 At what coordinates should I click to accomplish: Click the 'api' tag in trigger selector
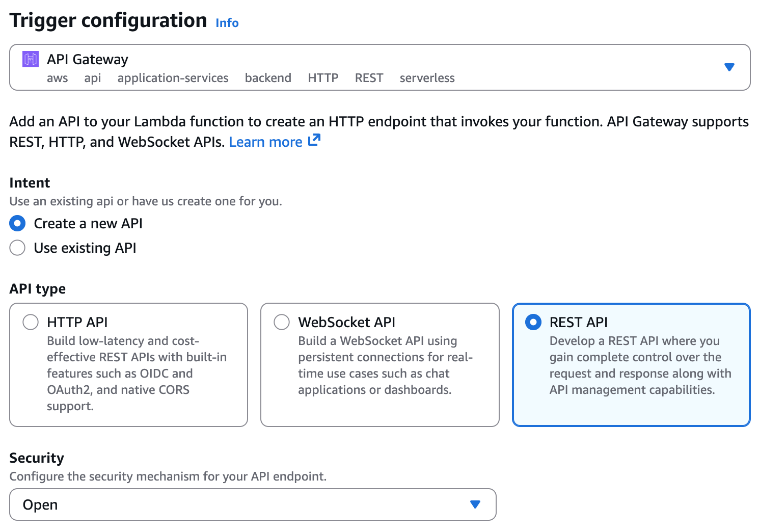click(93, 78)
